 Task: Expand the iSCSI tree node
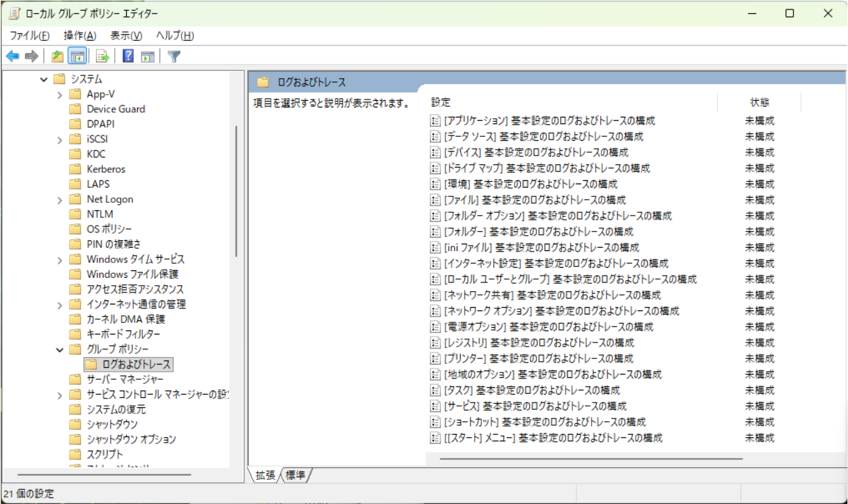[x=60, y=139]
